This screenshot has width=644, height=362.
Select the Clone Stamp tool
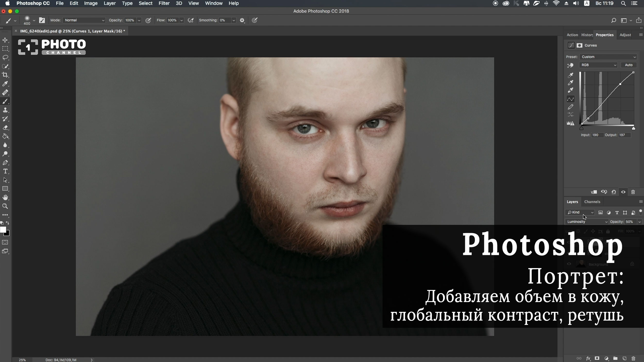pos(5,110)
